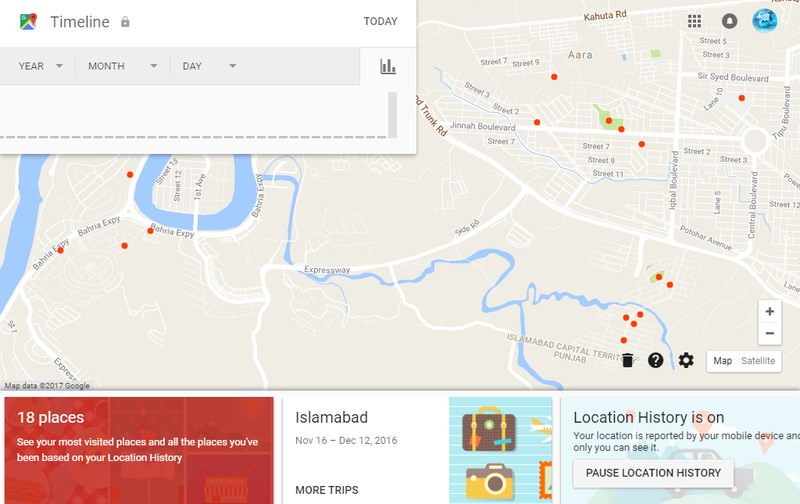
Task: Click the red dot near Aara label
Action: (x=554, y=77)
